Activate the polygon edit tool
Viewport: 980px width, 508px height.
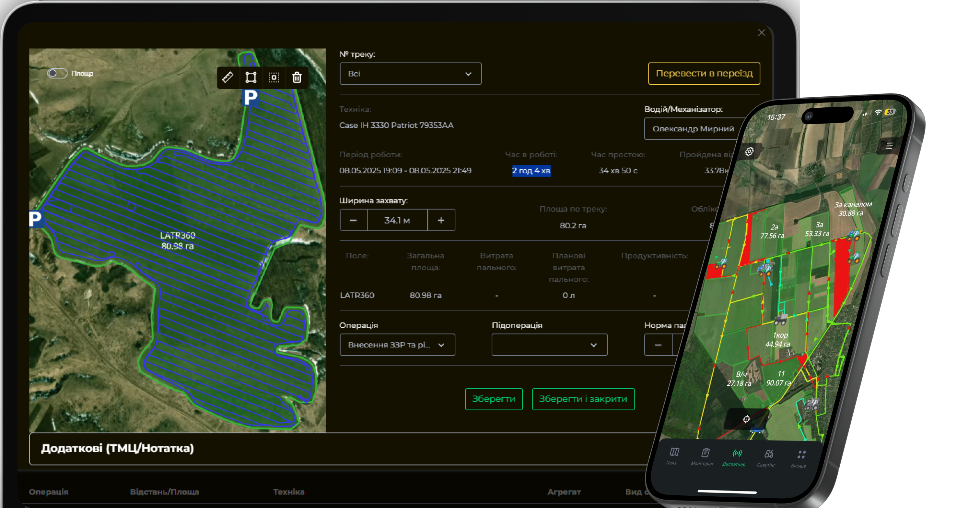click(x=251, y=77)
